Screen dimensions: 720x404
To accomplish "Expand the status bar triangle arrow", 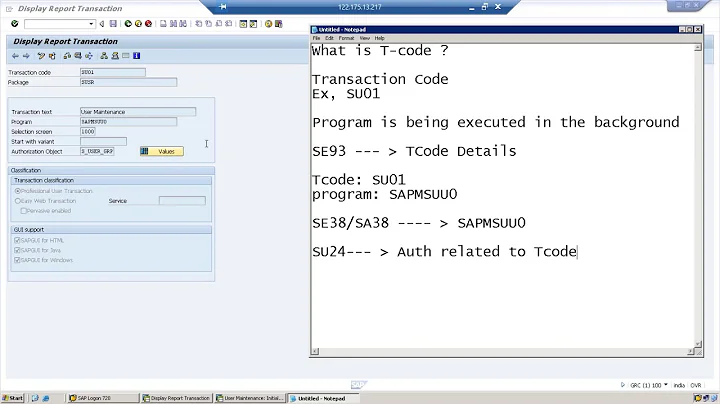I will (x=623, y=385).
